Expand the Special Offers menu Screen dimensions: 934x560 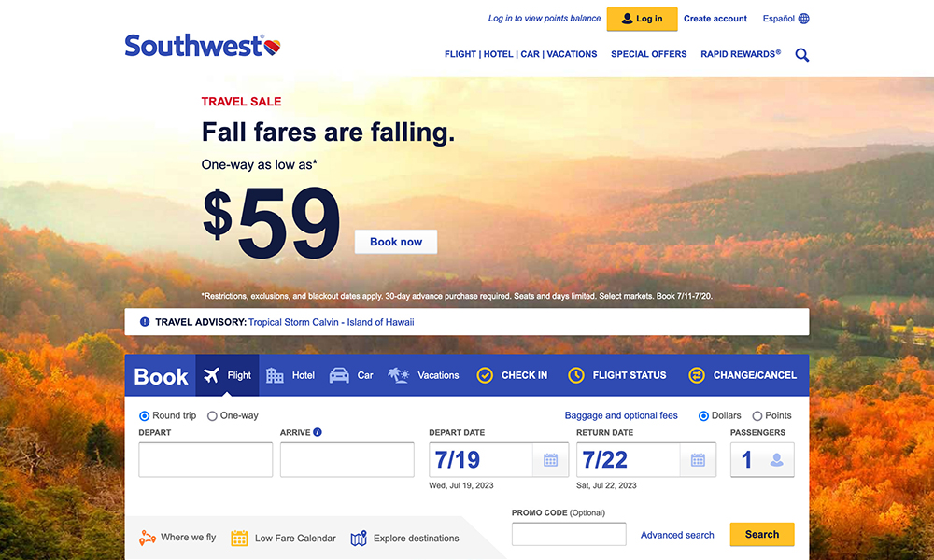click(648, 54)
